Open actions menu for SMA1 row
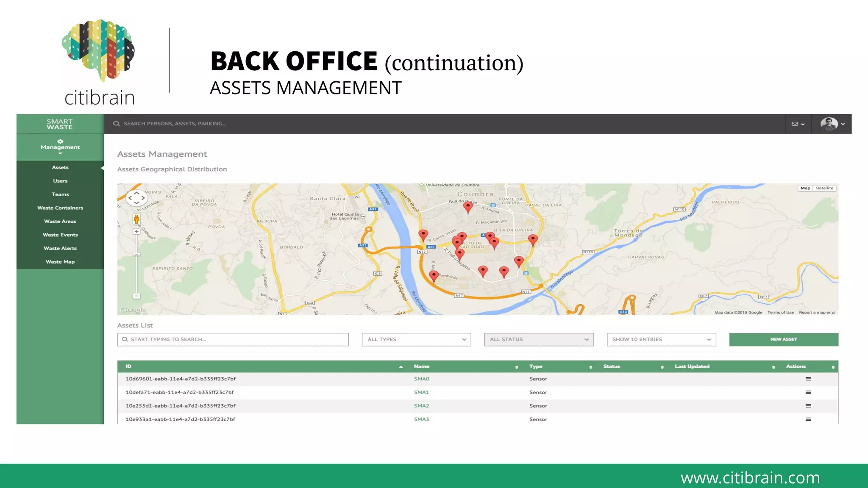The height and width of the screenshot is (488, 868). pyautogui.click(x=808, y=392)
